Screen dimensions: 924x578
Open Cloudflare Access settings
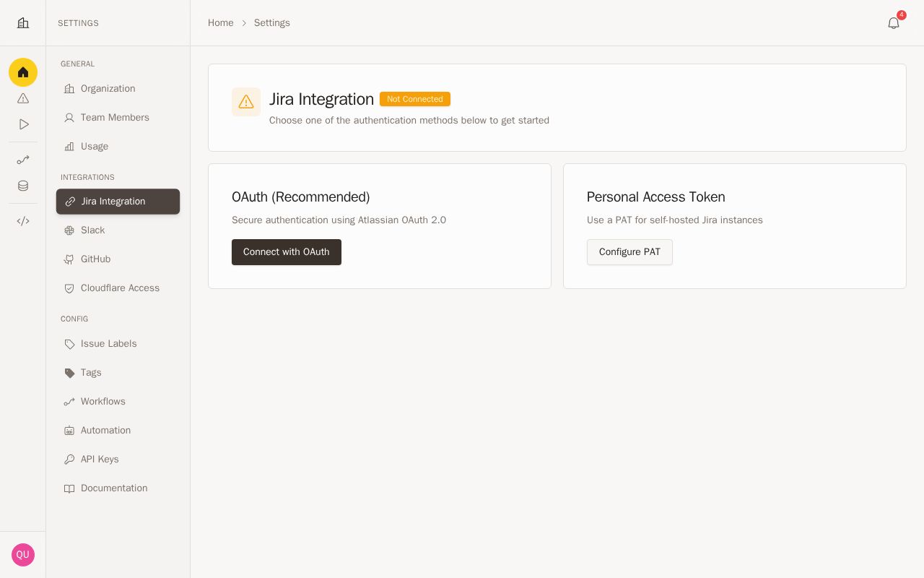pos(118,288)
